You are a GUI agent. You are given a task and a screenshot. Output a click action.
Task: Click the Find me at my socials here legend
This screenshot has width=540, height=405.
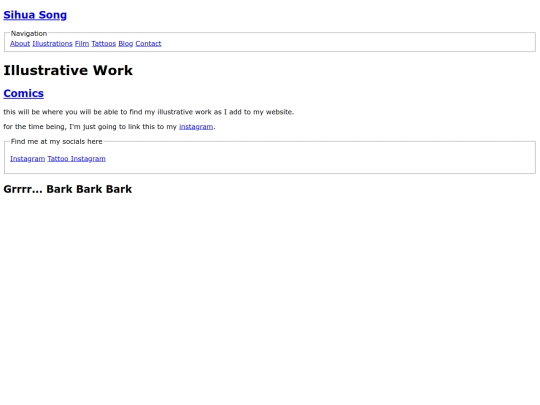[x=56, y=142]
